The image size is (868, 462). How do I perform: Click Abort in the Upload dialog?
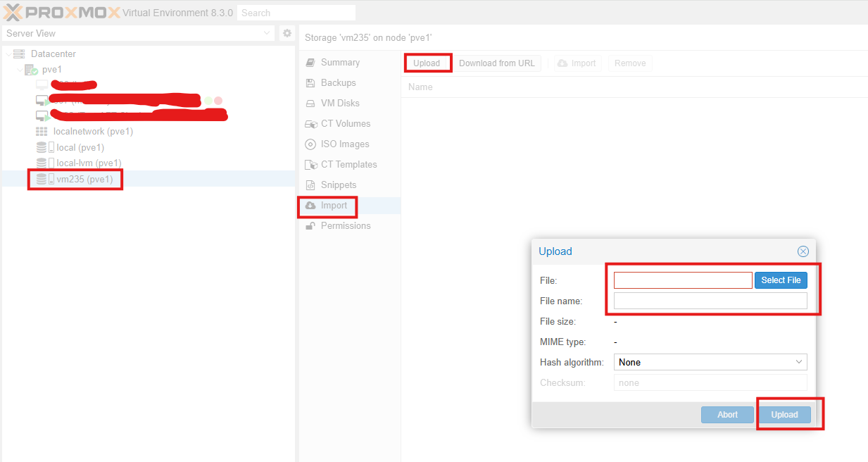pyautogui.click(x=727, y=415)
